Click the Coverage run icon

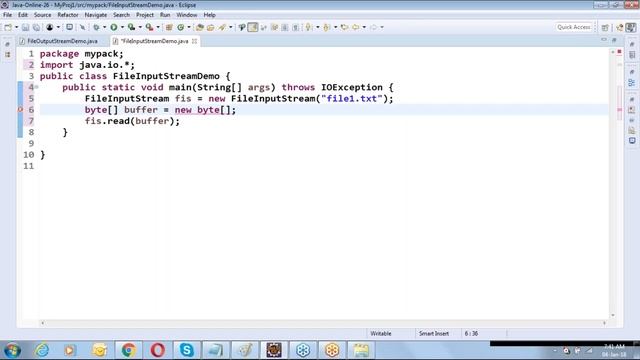[x=131, y=27]
